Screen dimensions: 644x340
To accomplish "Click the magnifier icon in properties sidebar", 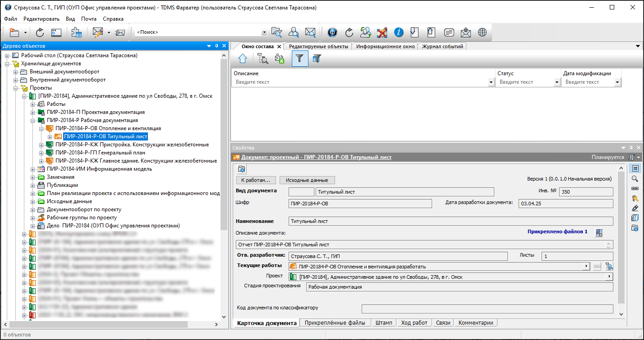I will (635, 179).
